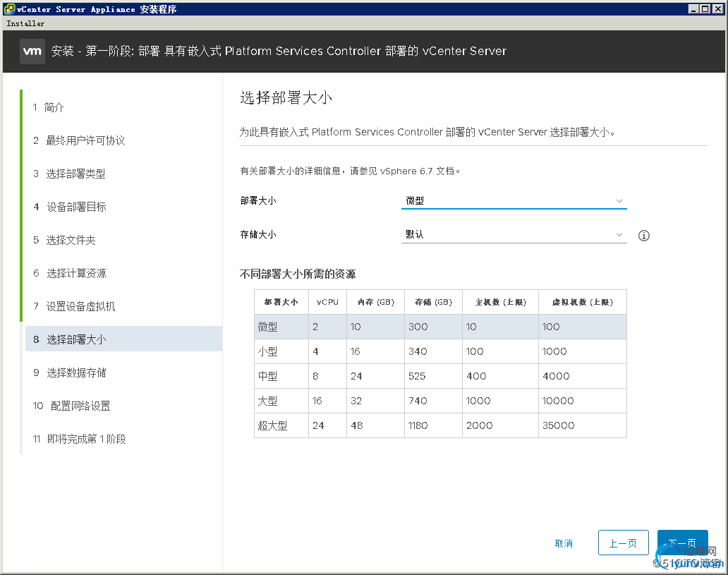This screenshot has width=728, height=575.
Task: Click storage value 1180 in 超大型 row
Action: [x=418, y=425]
